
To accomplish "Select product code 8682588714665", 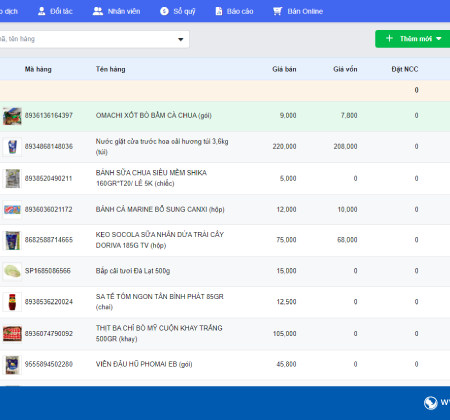I will [49, 240].
